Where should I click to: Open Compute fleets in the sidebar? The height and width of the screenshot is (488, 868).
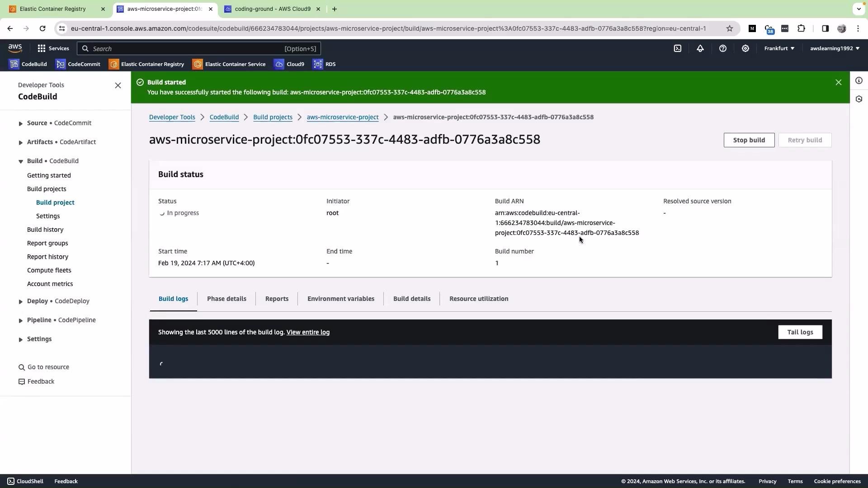(49, 270)
